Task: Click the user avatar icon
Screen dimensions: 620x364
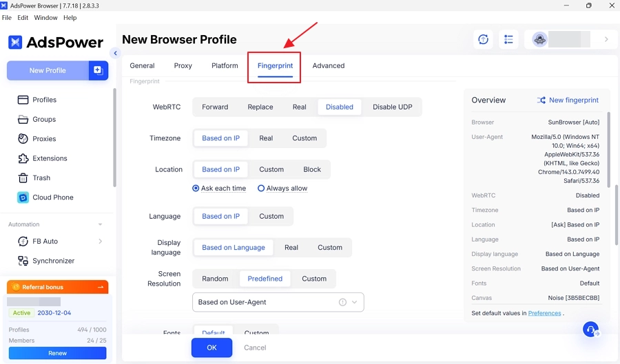Action: 539,39
